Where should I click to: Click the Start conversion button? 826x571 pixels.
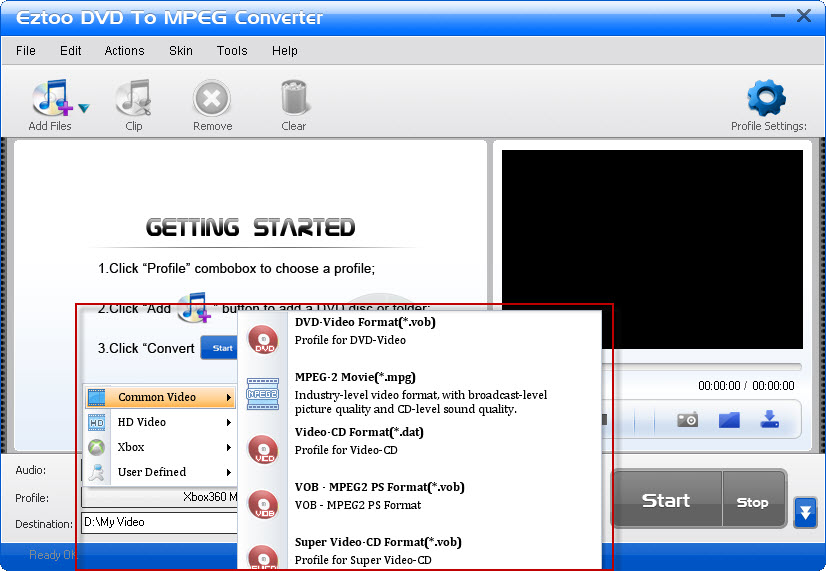click(666, 499)
